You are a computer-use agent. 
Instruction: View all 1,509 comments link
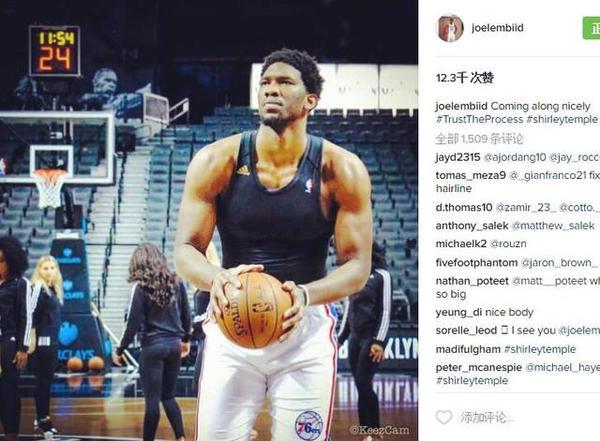(479, 139)
